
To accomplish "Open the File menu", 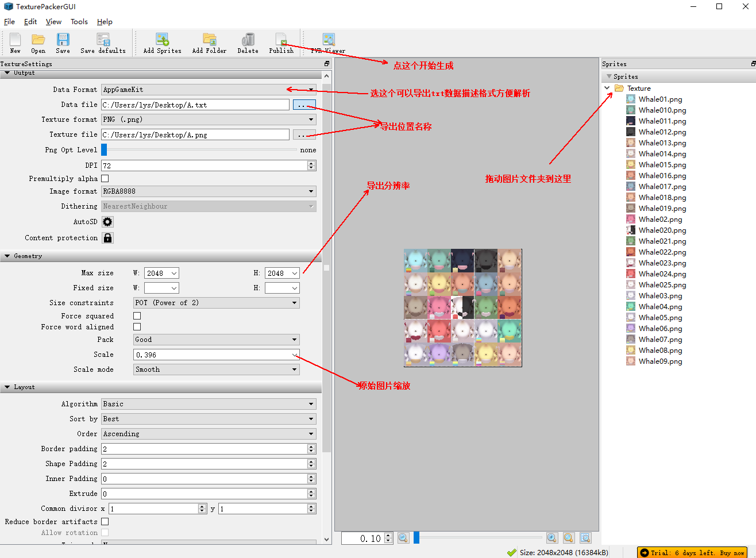I will pos(9,22).
